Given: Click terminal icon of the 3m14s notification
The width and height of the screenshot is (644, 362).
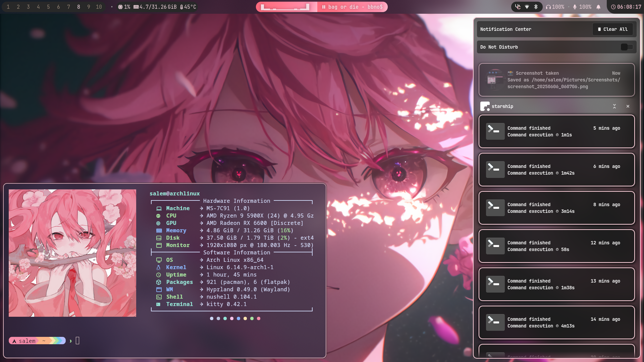Looking at the screenshot, I should [x=495, y=208].
